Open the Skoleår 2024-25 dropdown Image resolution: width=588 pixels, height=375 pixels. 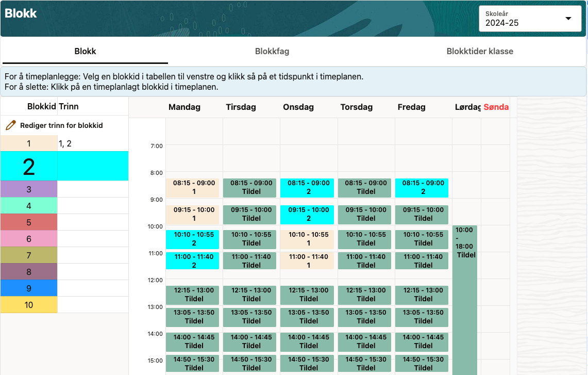coord(531,19)
